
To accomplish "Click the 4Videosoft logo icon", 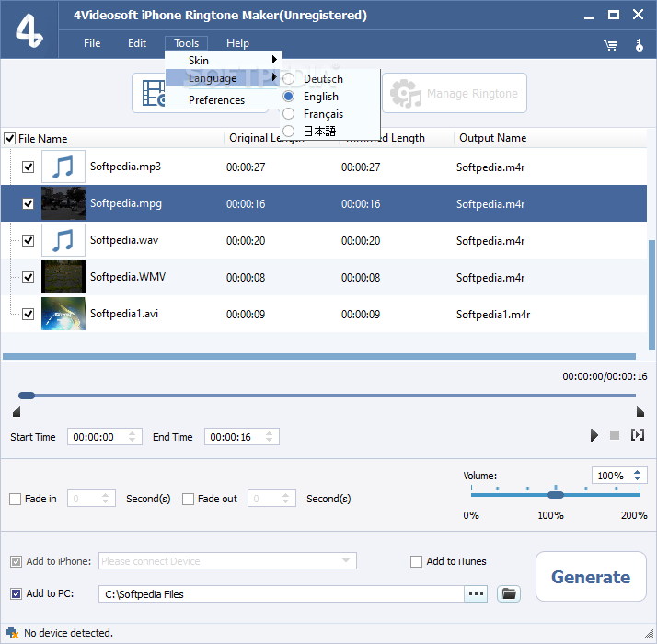I will coord(29,30).
